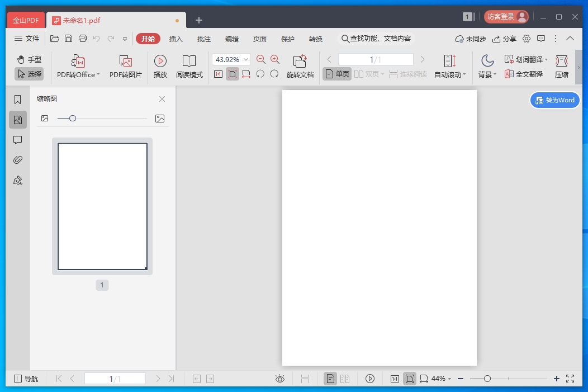Click the status bar play button
The image size is (588, 392).
(x=370, y=379)
